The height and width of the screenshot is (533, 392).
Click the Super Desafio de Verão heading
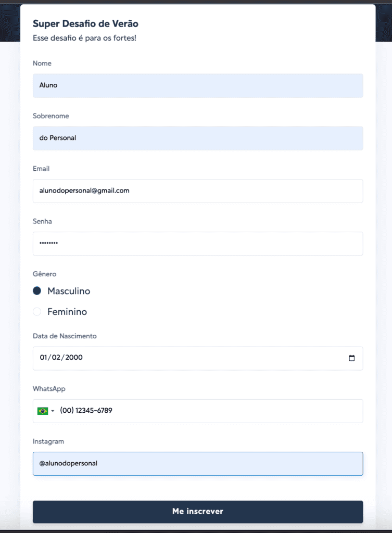tap(85, 24)
